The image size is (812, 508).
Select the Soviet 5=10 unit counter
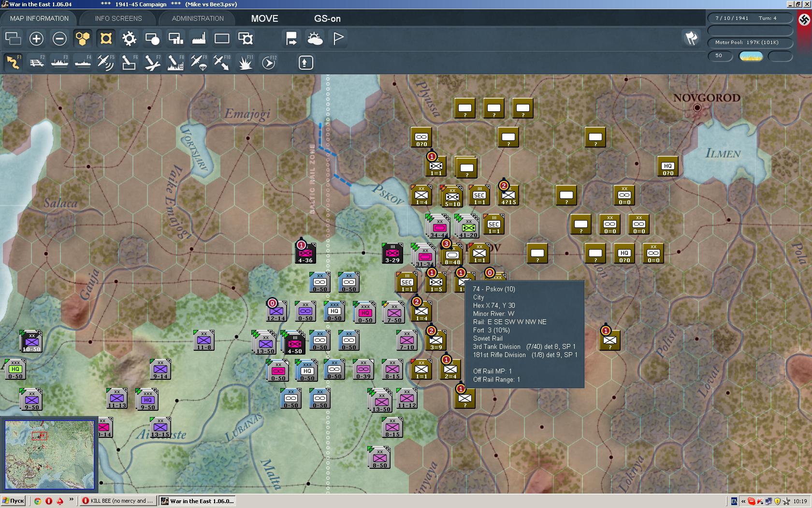point(452,196)
